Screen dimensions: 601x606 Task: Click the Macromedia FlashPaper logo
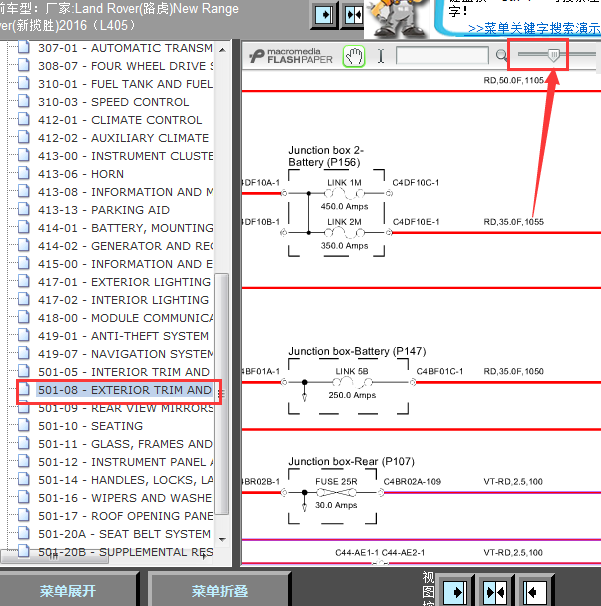[290, 56]
